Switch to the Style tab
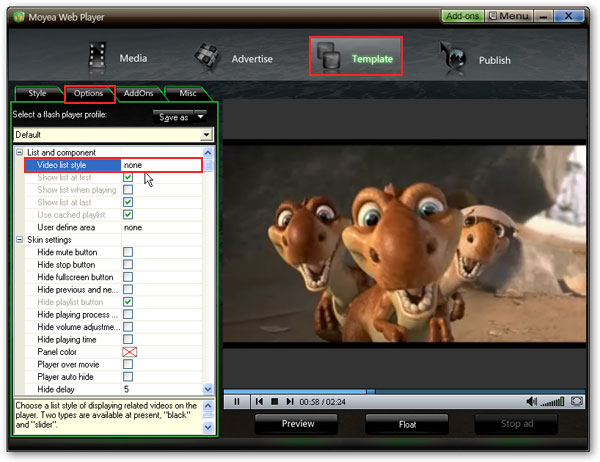Viewport: 600px width, 462px height. (x=37, y=93)
